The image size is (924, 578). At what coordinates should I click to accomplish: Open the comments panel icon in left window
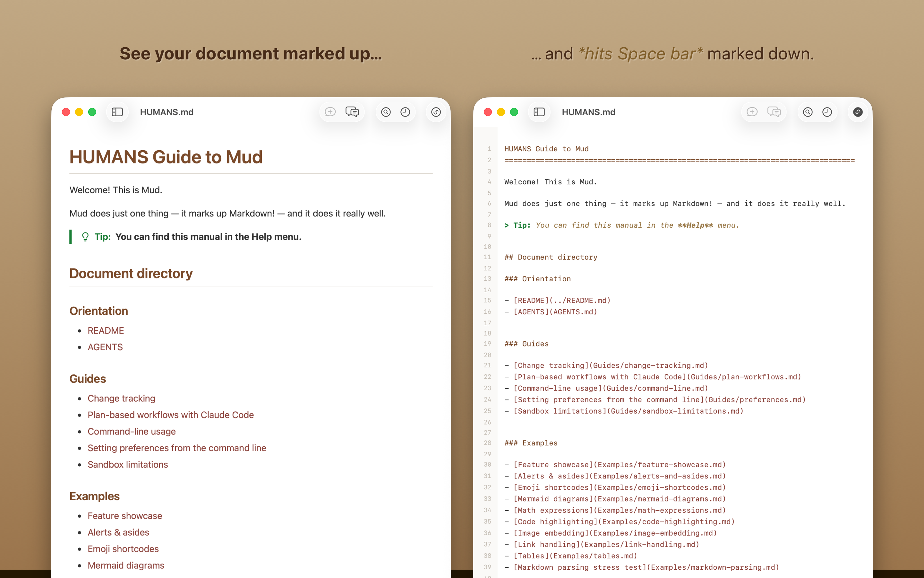point(352,112)
